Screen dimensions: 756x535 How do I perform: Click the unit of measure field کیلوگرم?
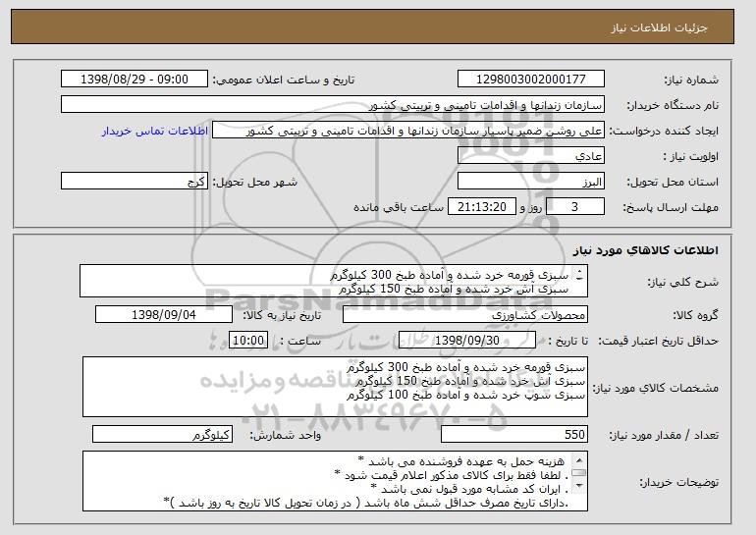coord(162,434)
